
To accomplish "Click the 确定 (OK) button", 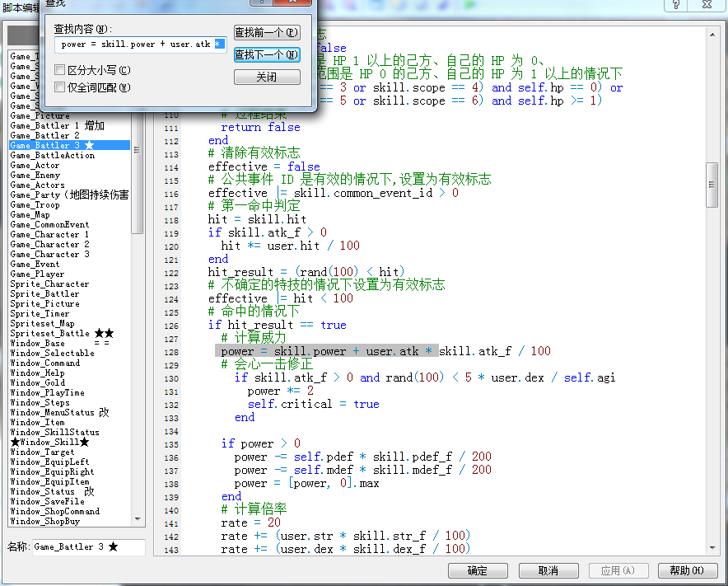I will pos(478,570).
